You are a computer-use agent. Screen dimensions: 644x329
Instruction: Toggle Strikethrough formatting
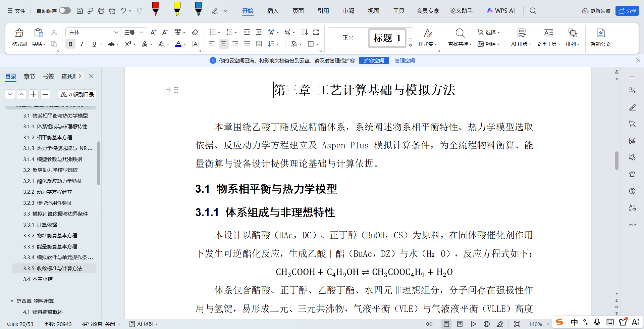111,44
